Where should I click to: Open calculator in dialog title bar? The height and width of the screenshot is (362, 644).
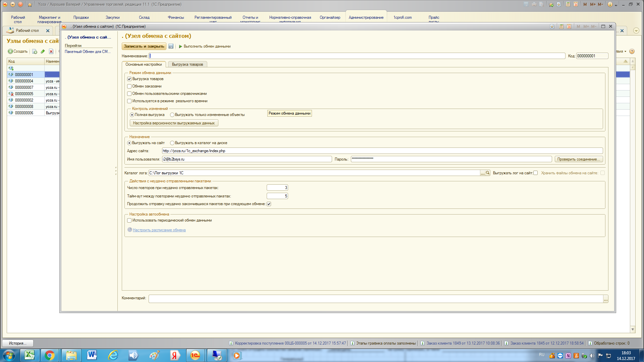561,26
